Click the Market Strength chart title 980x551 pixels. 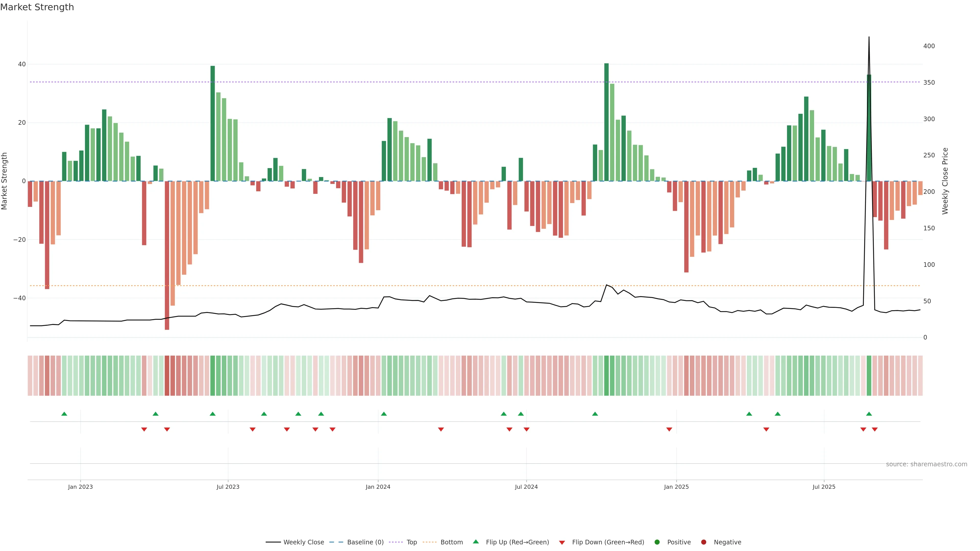[37, 7]
